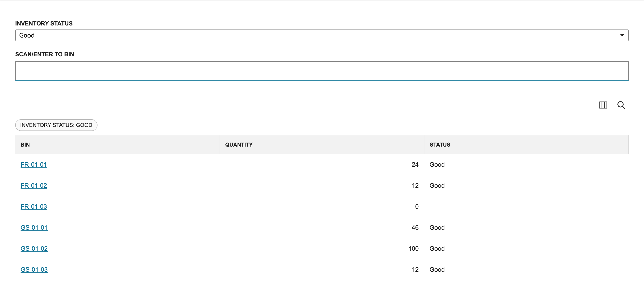Open the Good inventory status combo box

(322, 35)
